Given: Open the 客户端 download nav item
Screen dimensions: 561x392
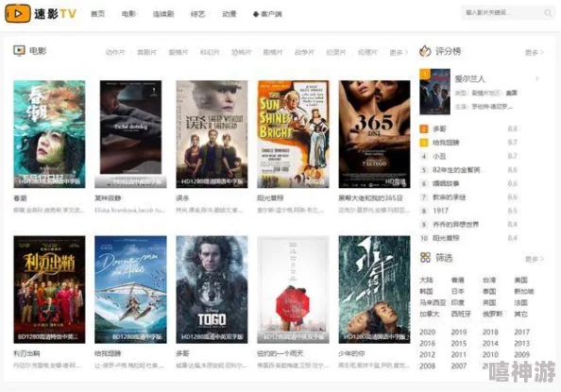Looking at the screenshot, I should tap(267, 14).
